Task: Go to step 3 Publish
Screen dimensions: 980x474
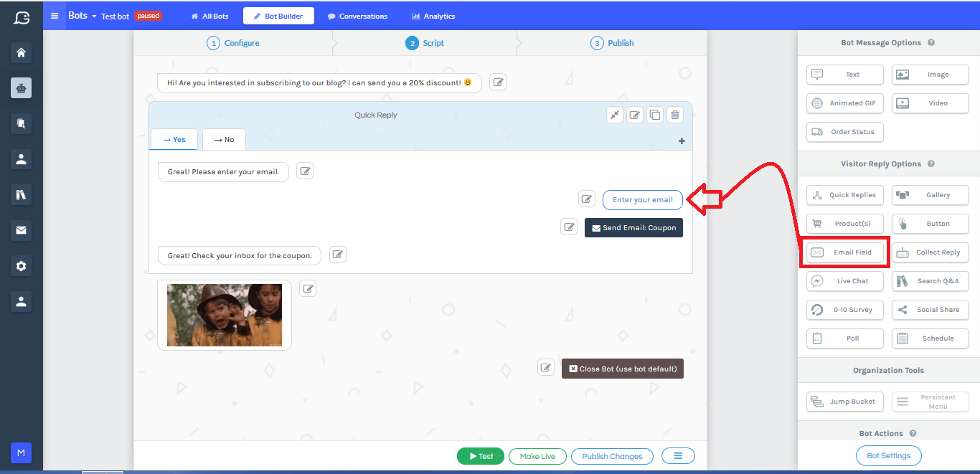Action: (x=612, y=43)
